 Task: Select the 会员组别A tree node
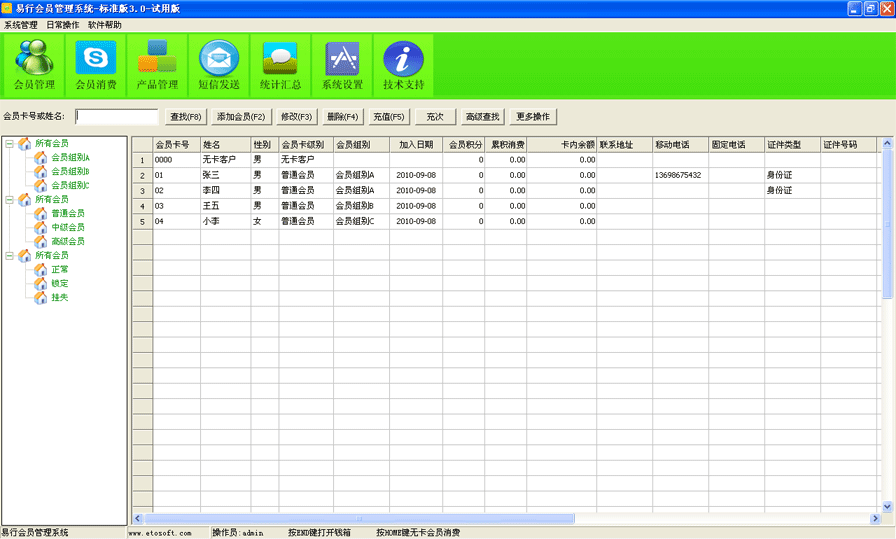pyautogui.click(x=70, y=158)
